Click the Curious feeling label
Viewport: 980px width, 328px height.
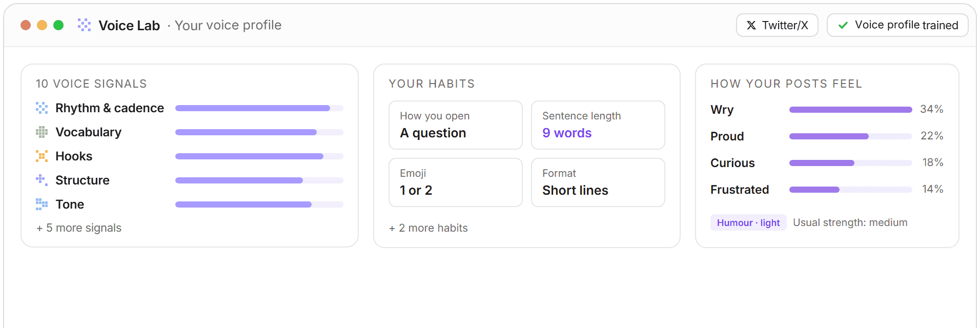coord(732,163)
